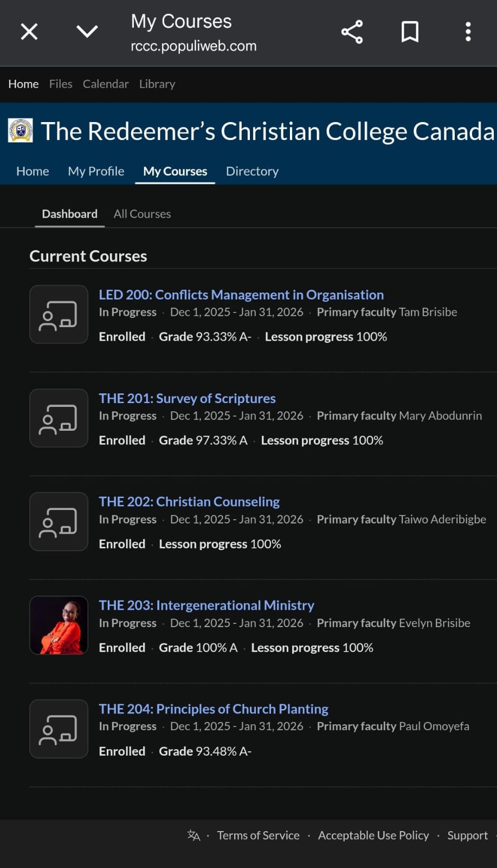Select the Dashboard tab
Image resolution: width=497 pixels, height=868 pixels.
(70, 214)
